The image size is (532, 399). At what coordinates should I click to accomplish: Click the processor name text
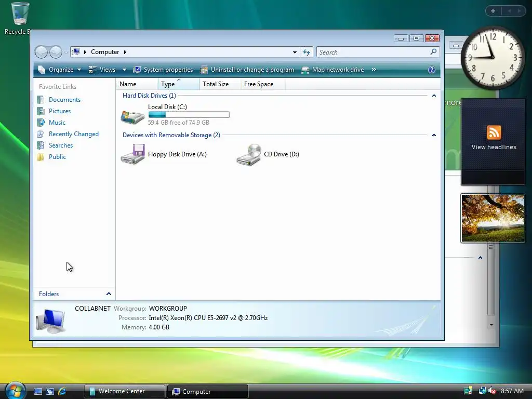(x=208, y=318)
